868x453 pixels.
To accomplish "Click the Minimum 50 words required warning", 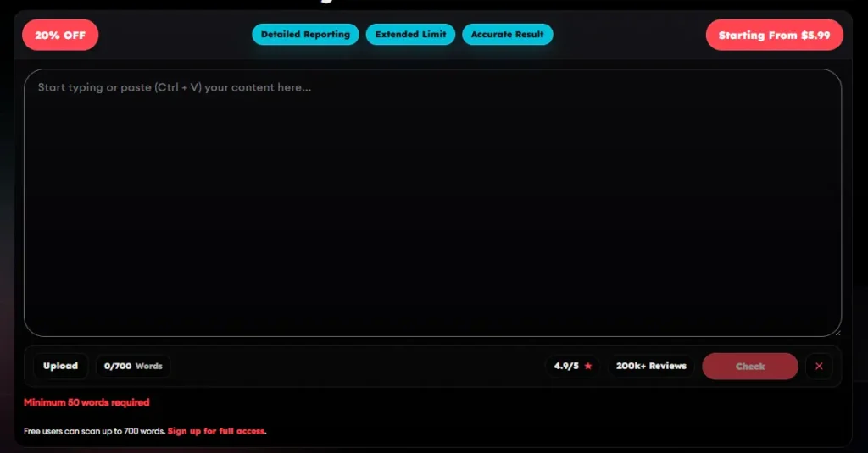I will (x=86, y=402).
